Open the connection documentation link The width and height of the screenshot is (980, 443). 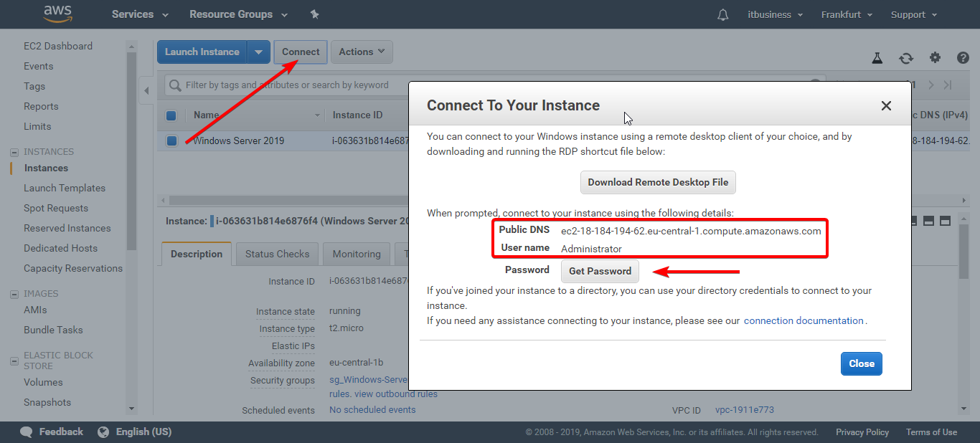tap(804, 320)
